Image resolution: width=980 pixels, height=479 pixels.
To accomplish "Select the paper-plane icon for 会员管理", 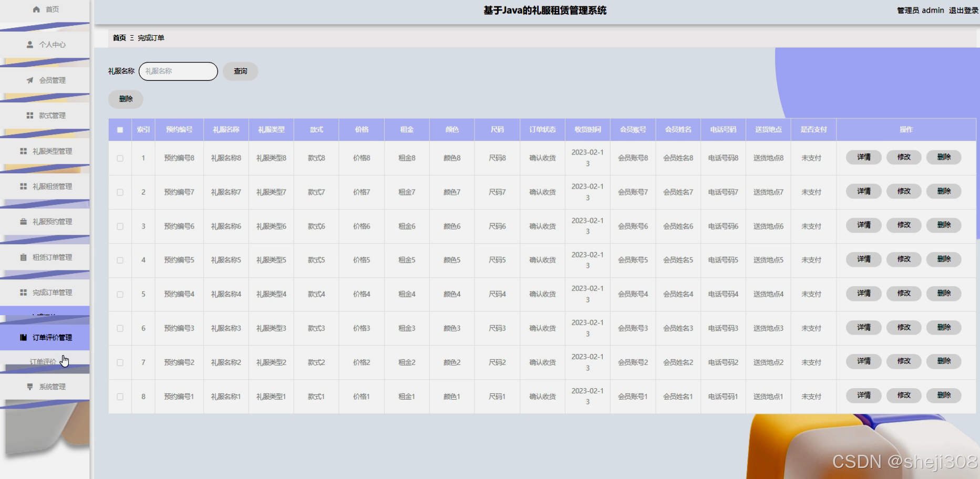I will 29,80.
